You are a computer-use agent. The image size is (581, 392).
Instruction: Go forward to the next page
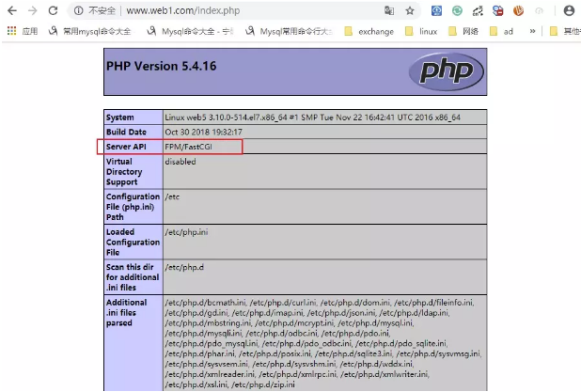point(33,10)
